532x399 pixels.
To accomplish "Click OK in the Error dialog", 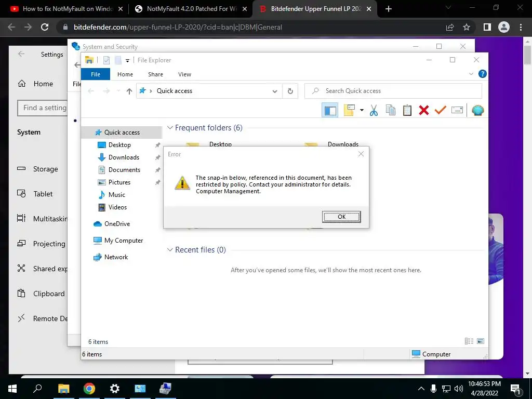I will coord(341,217).
